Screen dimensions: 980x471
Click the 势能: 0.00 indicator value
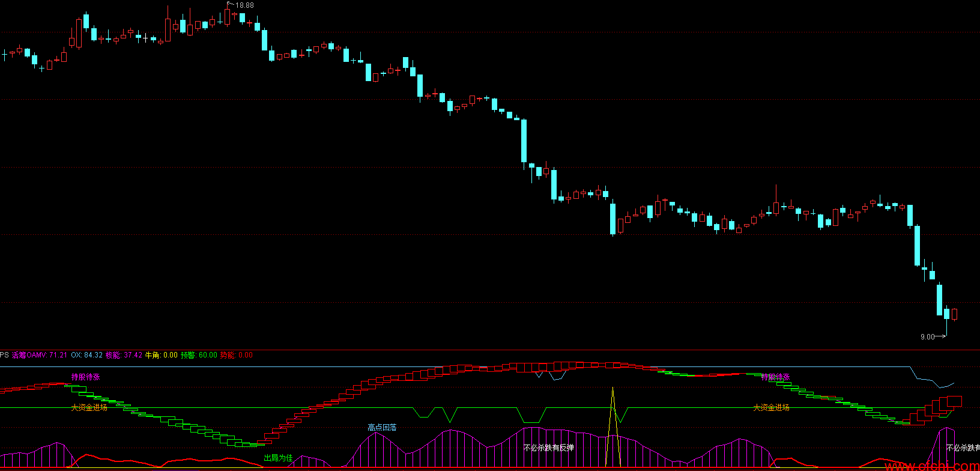(237, 355)
